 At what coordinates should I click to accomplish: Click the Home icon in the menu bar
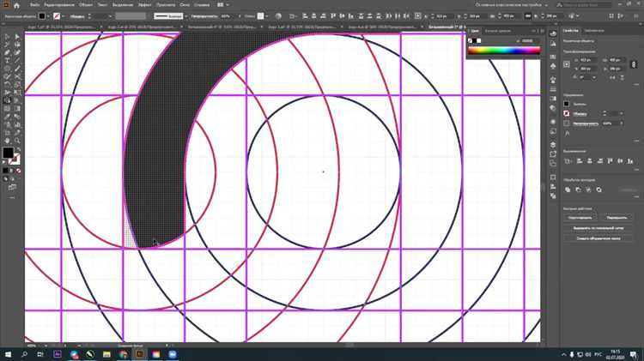point(16,5)
